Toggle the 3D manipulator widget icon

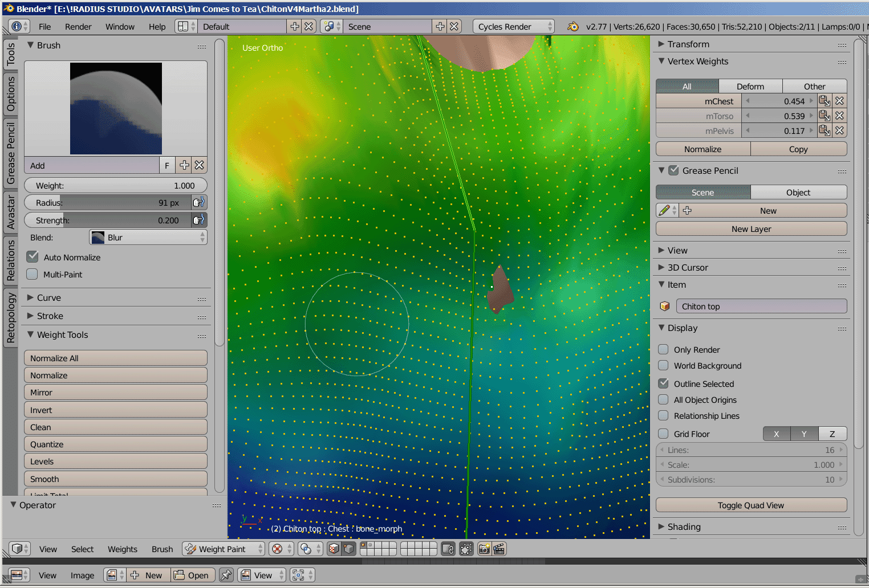[466, 549]
